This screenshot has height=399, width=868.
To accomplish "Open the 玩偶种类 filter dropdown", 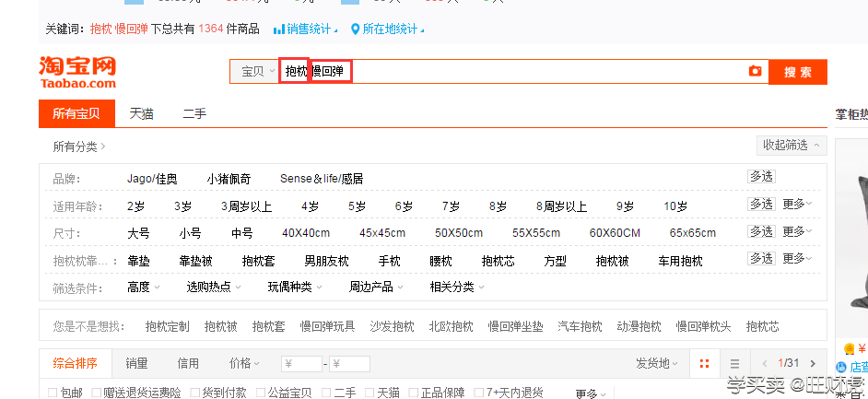I will click(x=295, y=288).
